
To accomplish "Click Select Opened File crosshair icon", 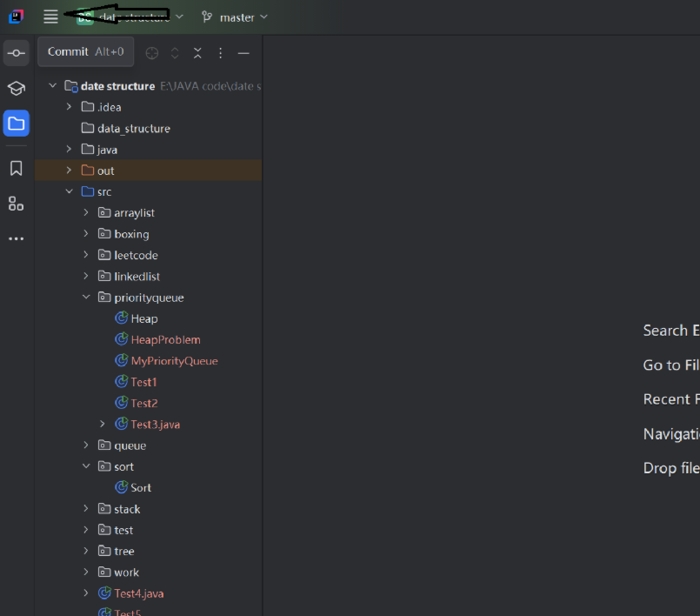I will coord(152,53).
